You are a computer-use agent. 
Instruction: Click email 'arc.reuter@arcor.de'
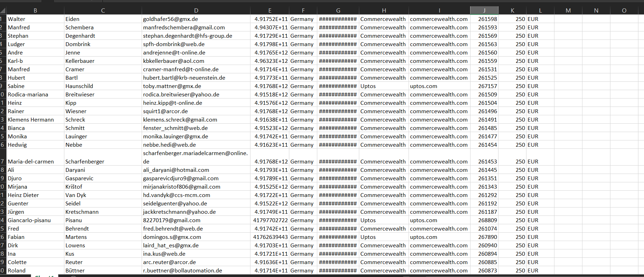pyautogui.click(x=196, y=262)
